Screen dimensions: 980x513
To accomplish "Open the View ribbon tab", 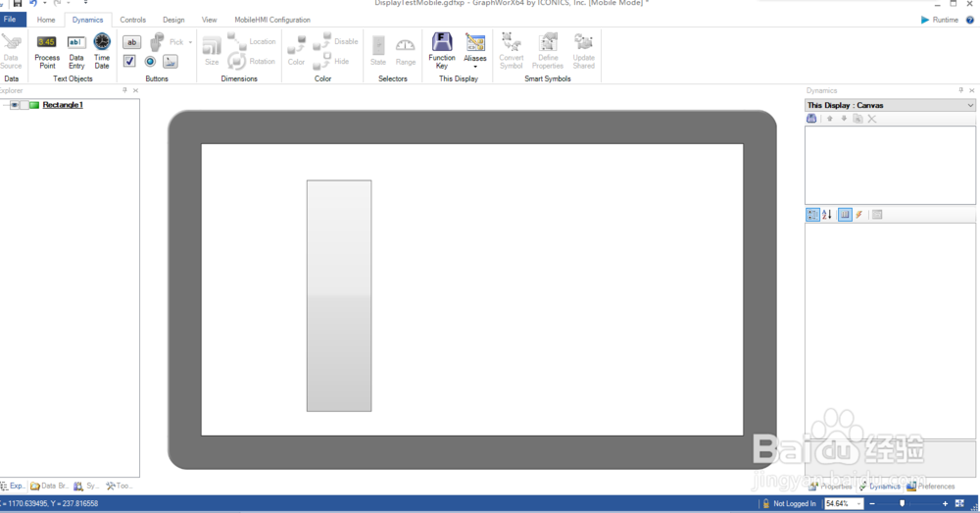I will pos(210,20).
